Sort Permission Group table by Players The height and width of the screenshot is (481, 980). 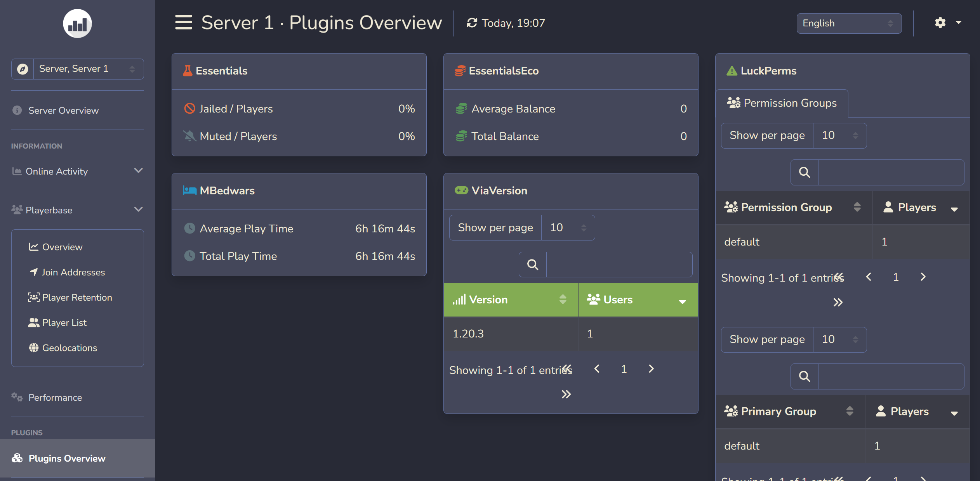(x=921, y=208)
